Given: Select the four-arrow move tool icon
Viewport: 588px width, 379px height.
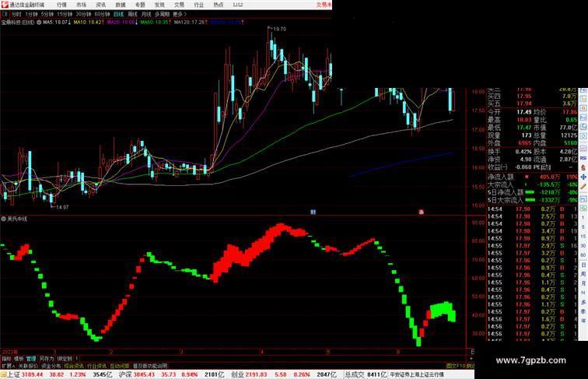Looking at the screenshot, I should point(583,177).
